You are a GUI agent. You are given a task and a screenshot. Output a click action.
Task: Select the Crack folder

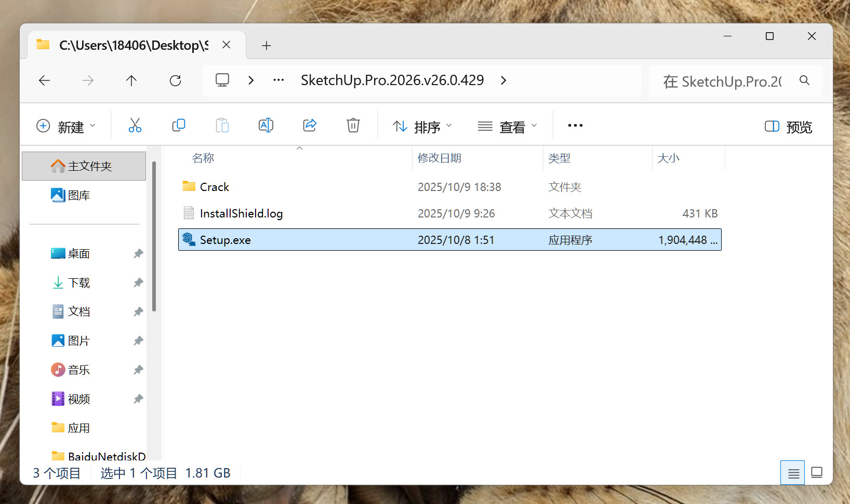[214, 187]
